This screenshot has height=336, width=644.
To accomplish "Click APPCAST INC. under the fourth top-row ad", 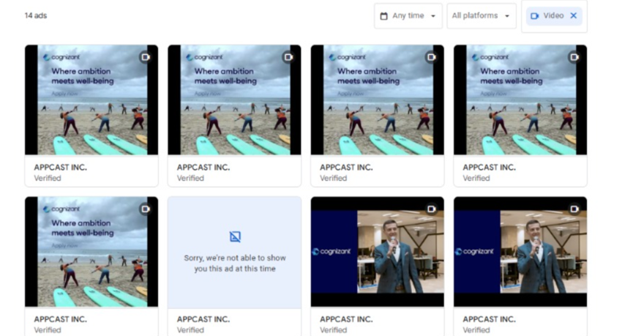I will pos(489,168).
